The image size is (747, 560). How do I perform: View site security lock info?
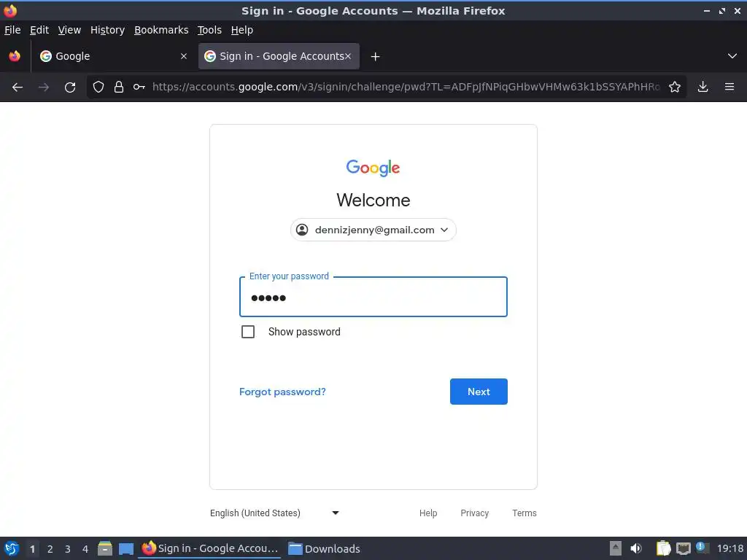pos(119,87)
